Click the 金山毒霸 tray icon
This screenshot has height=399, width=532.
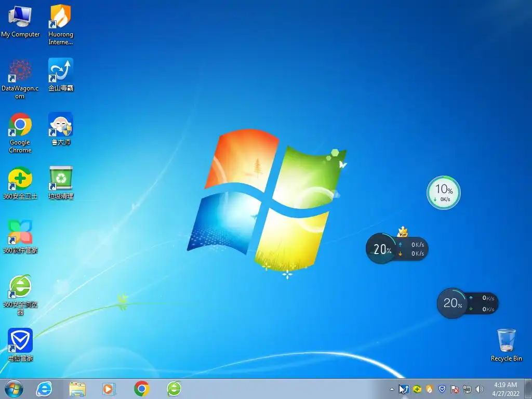(x=404, y=389)
